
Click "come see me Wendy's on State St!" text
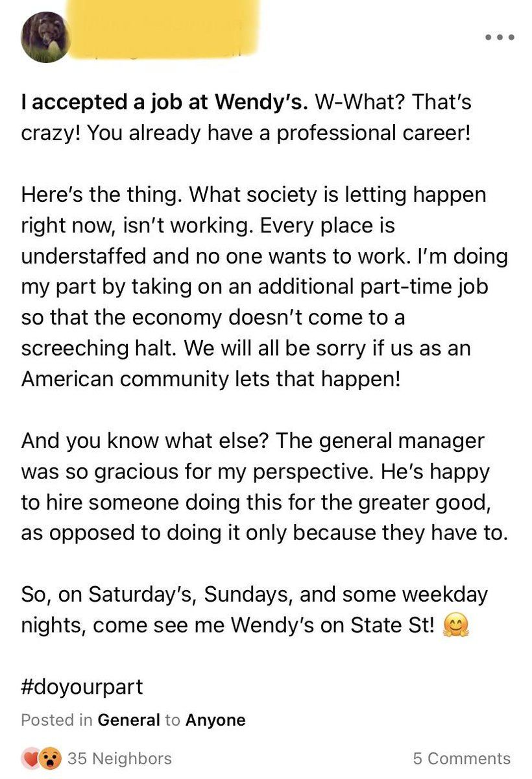pos(263,626)
